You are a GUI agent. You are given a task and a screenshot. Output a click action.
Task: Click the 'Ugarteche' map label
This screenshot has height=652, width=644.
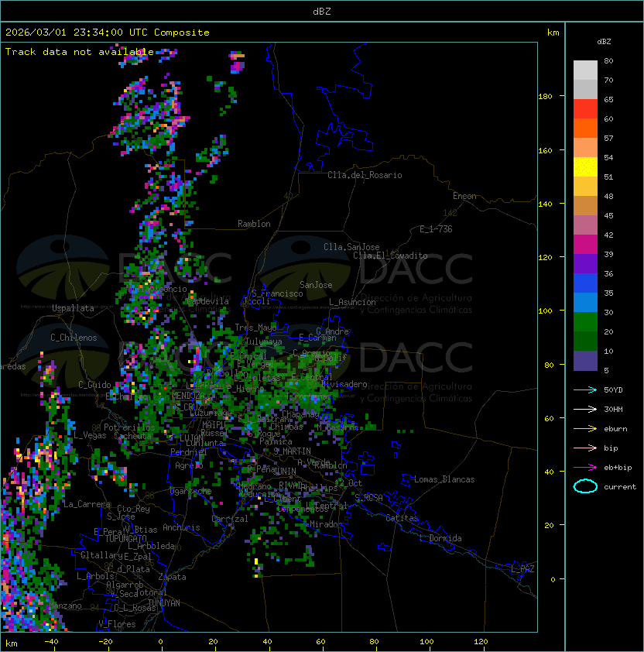pos(191,492)
